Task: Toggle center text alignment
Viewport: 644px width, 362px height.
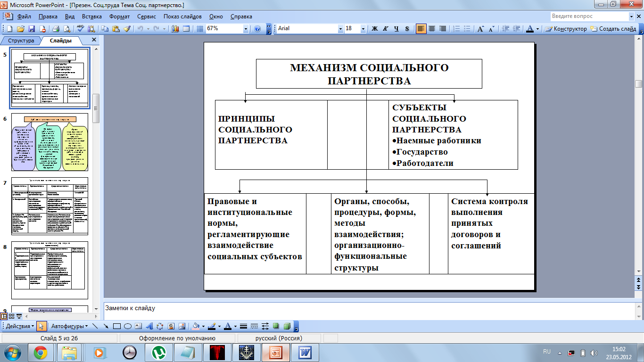Action: (432, 28)
